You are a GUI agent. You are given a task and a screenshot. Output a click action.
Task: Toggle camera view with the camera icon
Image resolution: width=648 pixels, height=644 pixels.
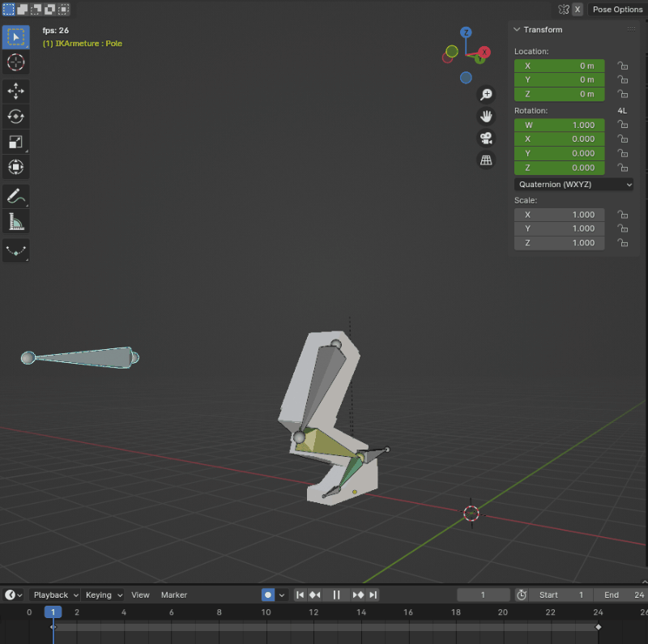point(486,139)
